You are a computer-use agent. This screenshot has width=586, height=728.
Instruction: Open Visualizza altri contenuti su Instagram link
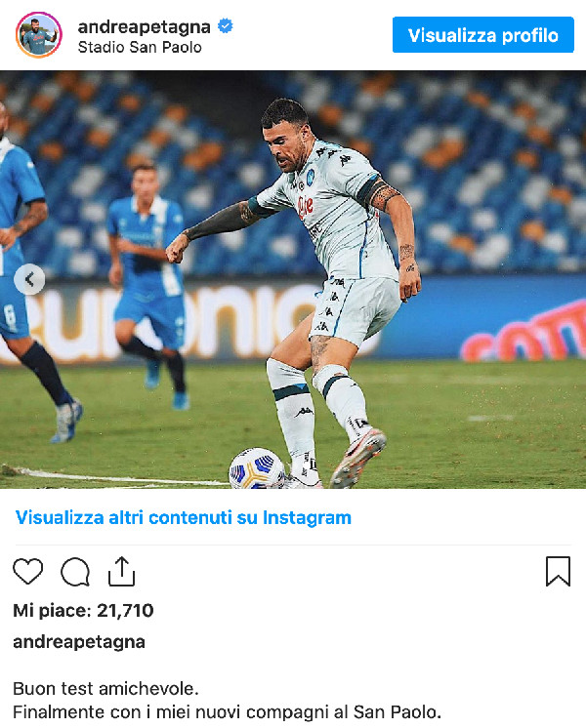point(183,517)
